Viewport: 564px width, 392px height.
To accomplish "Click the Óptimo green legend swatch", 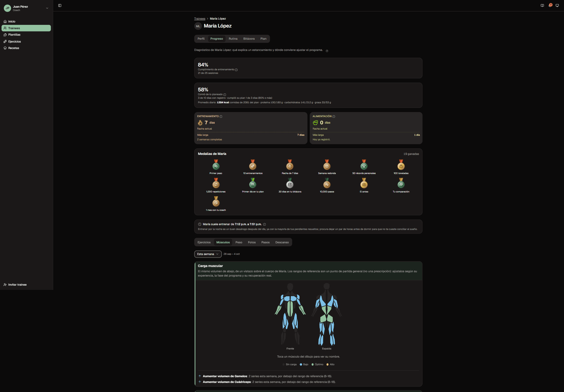I will pyautogui.click(x=313, y=365).
